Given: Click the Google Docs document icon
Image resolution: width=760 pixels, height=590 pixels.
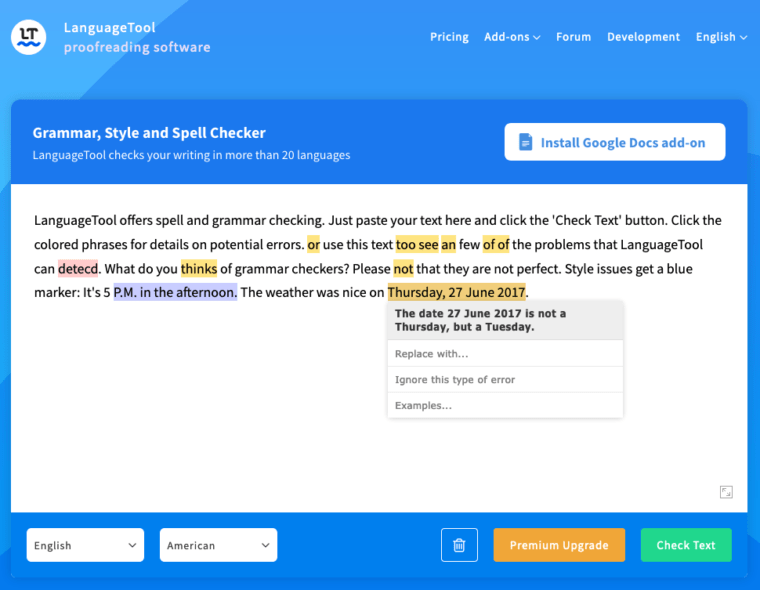Looking at the screenshot, I should pos(526,143).
